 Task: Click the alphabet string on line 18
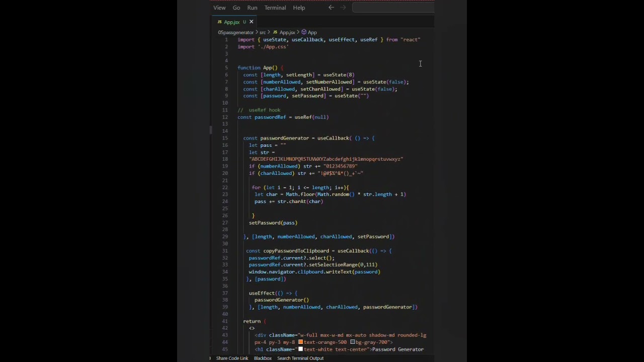coord(326,159)
